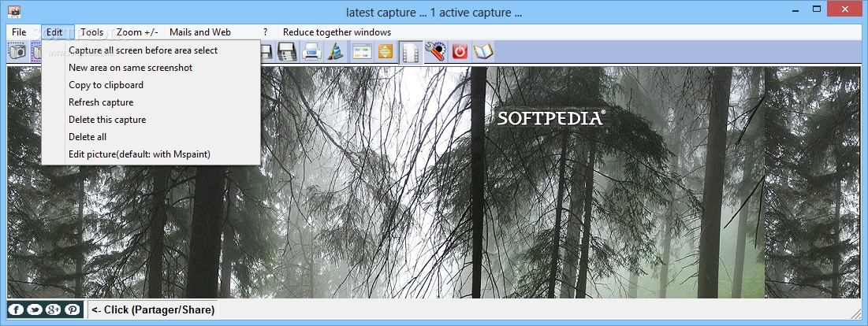The height and width of the screenshot is (326, 868).
Task: Click the paint brush edit icon
Action: pos(336,51)
